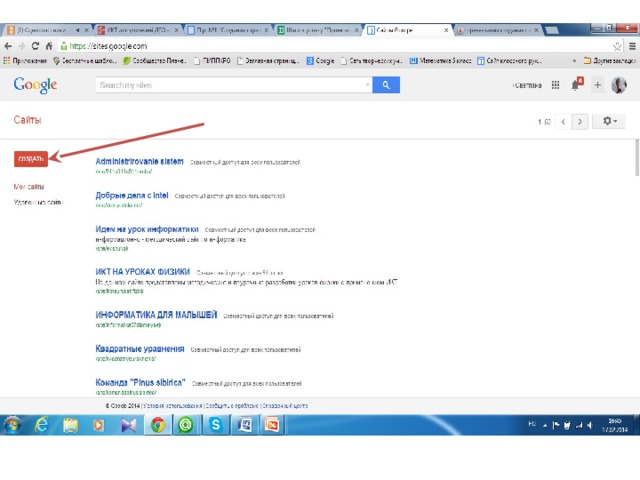Click the Сообщить о проблеме footer link
640x480 pixels.
232,406
